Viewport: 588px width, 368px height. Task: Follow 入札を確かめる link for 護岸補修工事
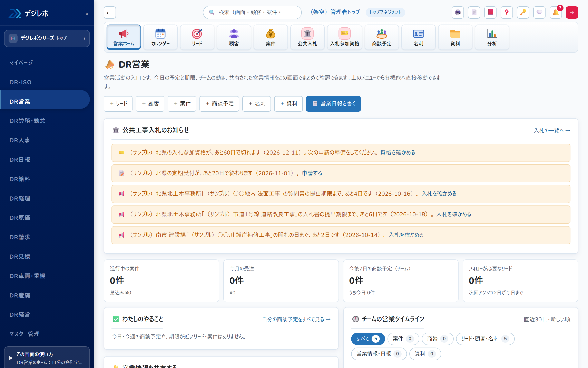click(406, 235)
